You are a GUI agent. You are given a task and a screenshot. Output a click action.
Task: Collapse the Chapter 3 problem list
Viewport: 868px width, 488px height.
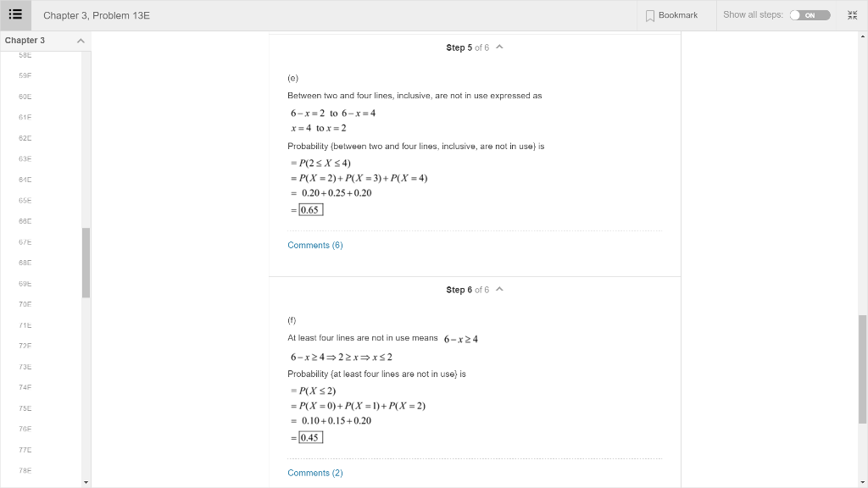tap(81, 40)
